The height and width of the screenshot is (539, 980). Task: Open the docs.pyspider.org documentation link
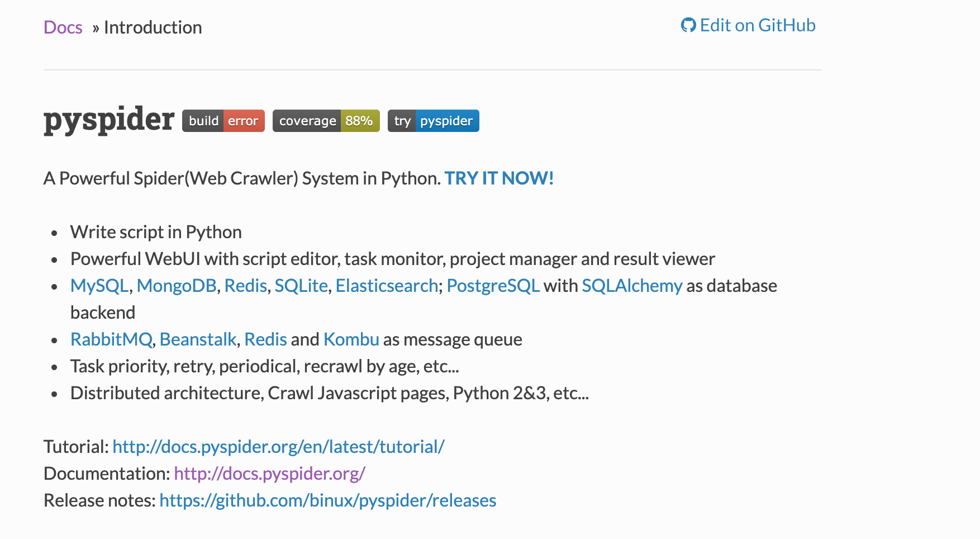[269, 474]
